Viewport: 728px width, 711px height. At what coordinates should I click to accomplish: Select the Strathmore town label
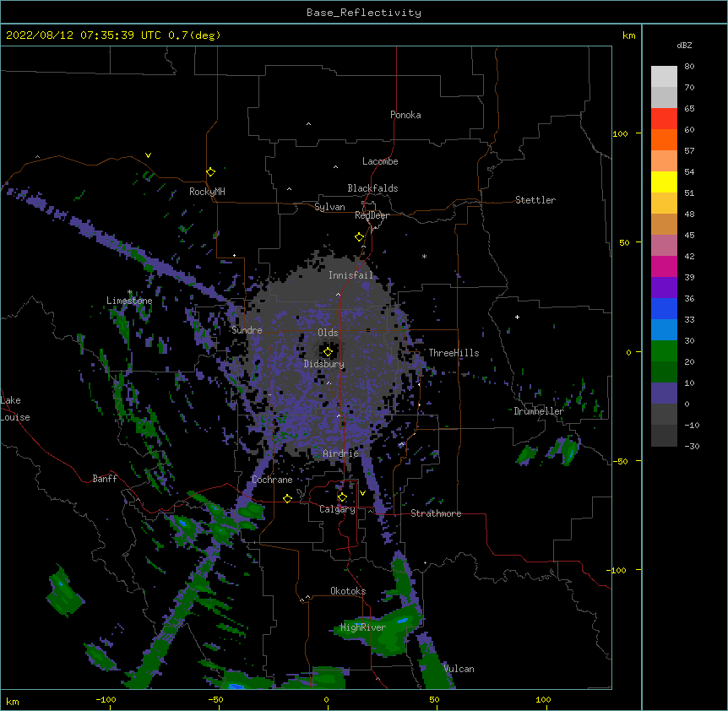tap(436, 513)
